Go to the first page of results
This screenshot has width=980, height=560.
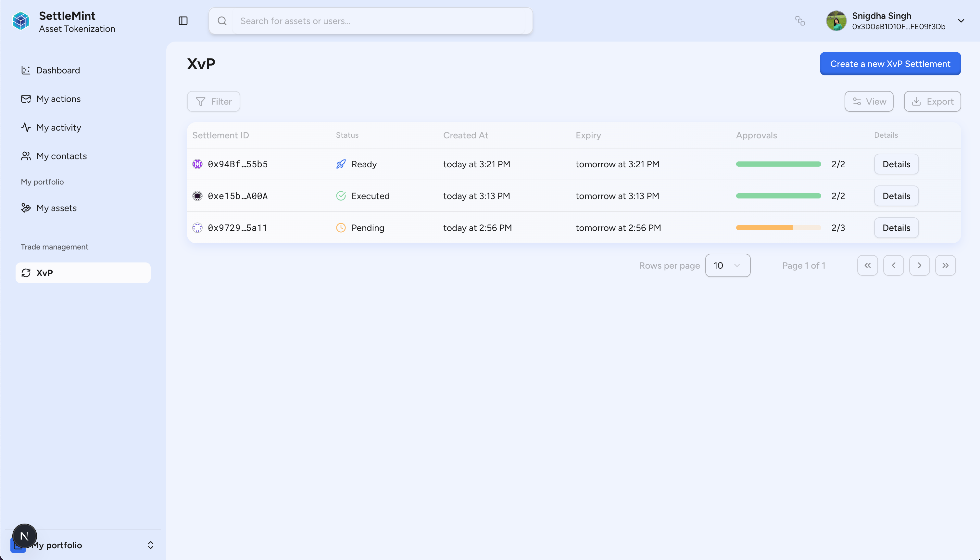click(x=867, y=265)
